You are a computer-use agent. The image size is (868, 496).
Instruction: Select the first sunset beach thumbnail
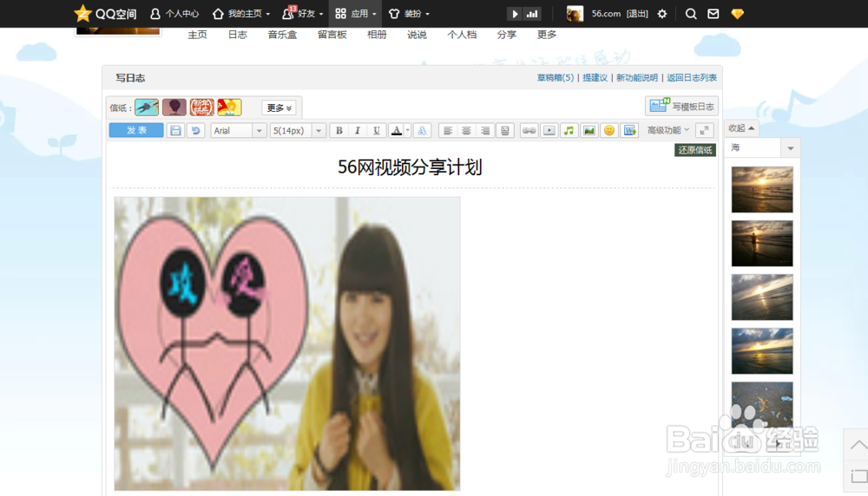point(762,190)
